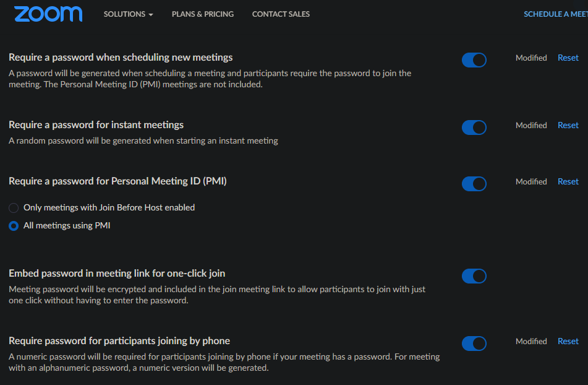Image resolution: width=588 pixels, height=385 pixels.
Task: Reset Personal Meeting ID password setting
Action: click(x=568, y=181)
